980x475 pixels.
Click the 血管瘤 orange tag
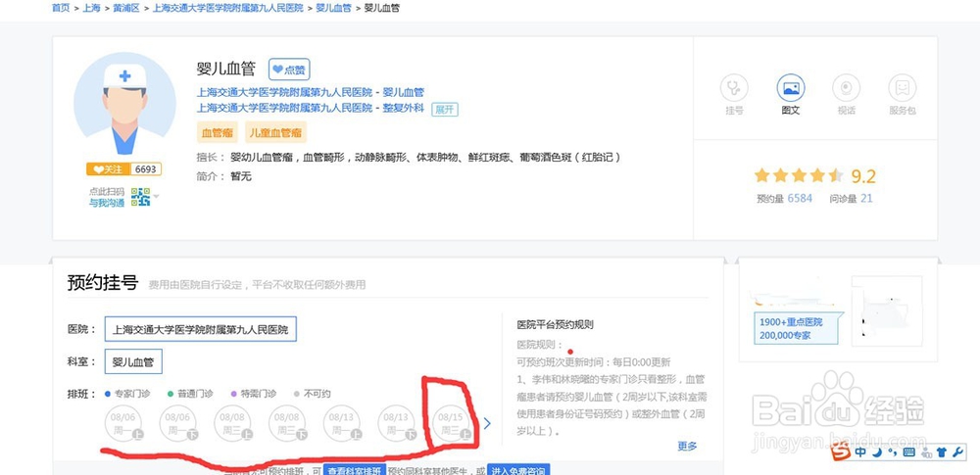coord(217,132)
